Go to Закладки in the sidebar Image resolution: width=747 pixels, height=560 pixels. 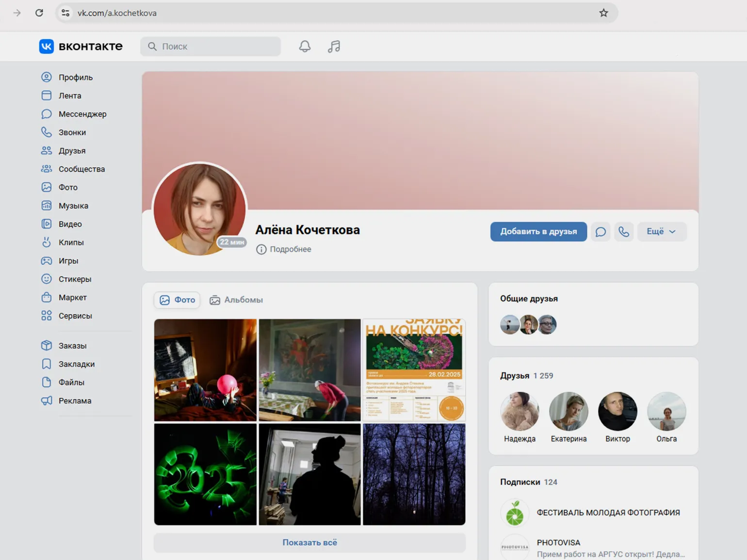76,364
